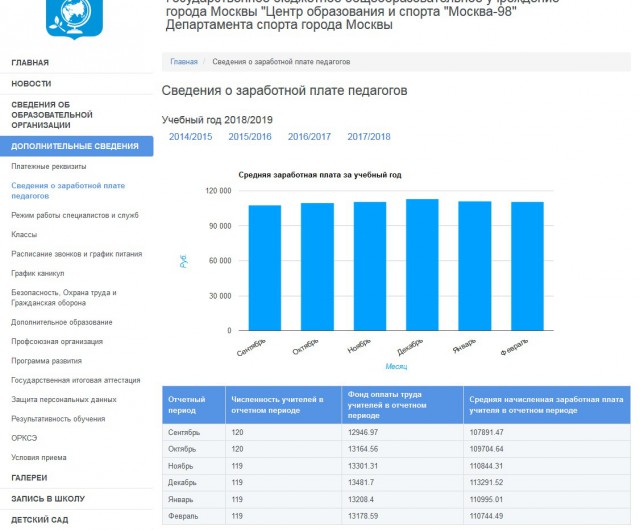Open Результативность обучения link
This screenshot has width=640, height=530.
coord(58,419)
